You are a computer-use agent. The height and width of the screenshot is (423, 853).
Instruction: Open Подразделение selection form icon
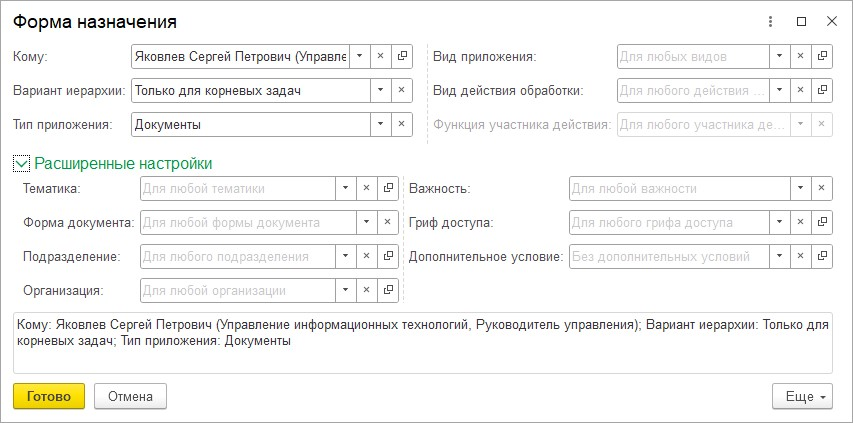387,256
